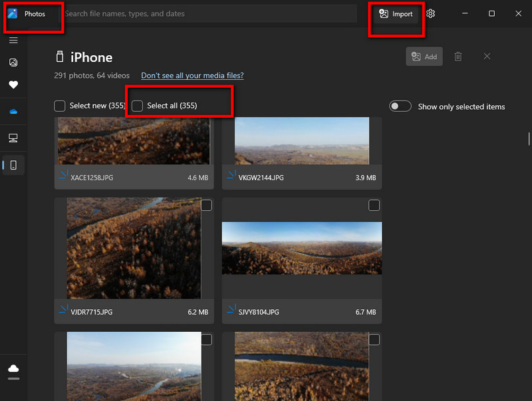This screenshot has width=532, height=401.
Task: Click the import arrow icon beside VKGW2144.JPG
Action: pos(231,175)
